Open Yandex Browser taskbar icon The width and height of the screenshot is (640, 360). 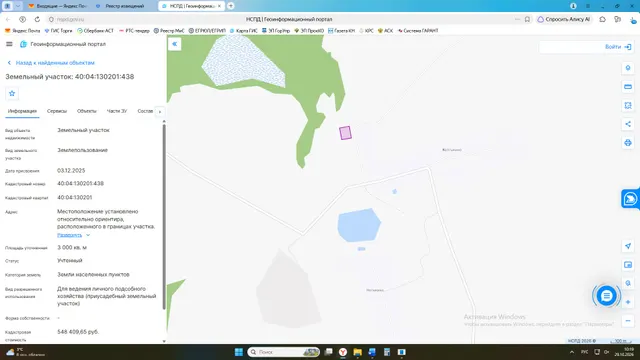(343, 352)
